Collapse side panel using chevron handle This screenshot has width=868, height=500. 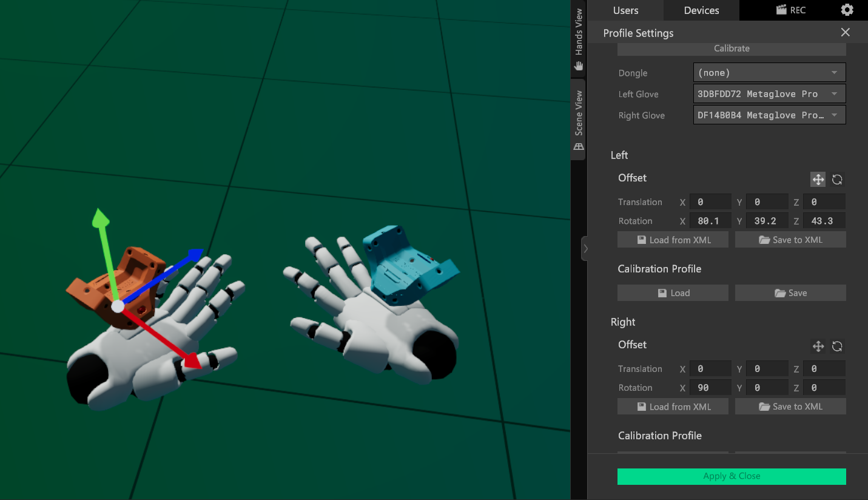tap(584, 248)
